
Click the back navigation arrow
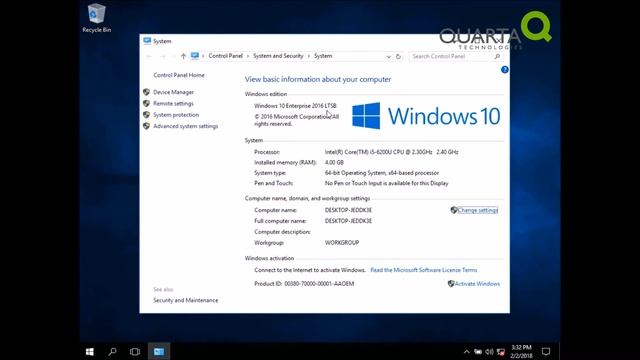point(149,56)
